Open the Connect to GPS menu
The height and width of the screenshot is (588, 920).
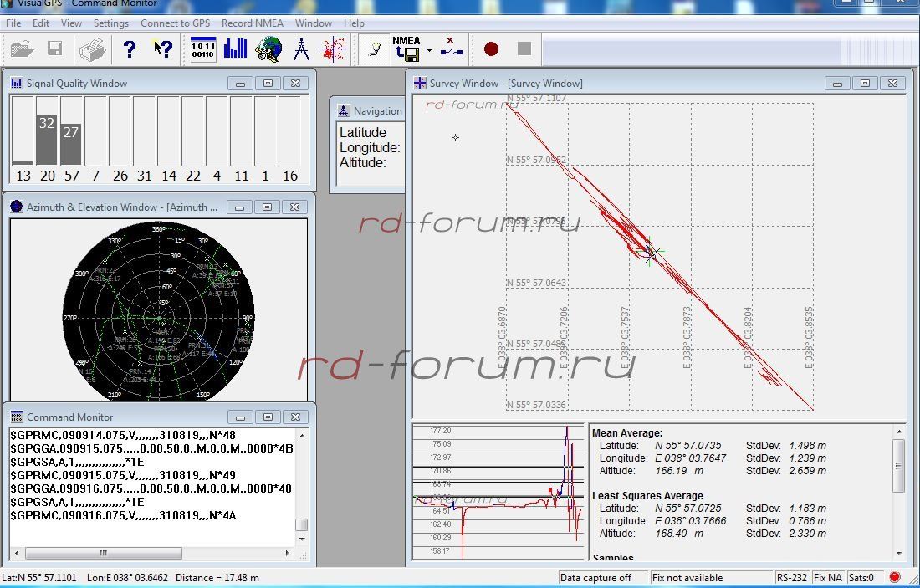tap(175, 23)
